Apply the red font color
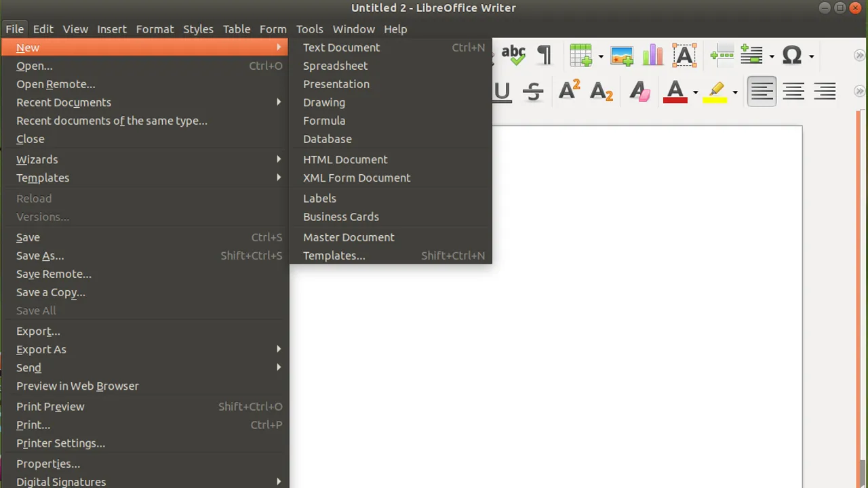Image resolution: width=868 pixels, height=488 pixels. pyautogui.click(x=675, y=91)
